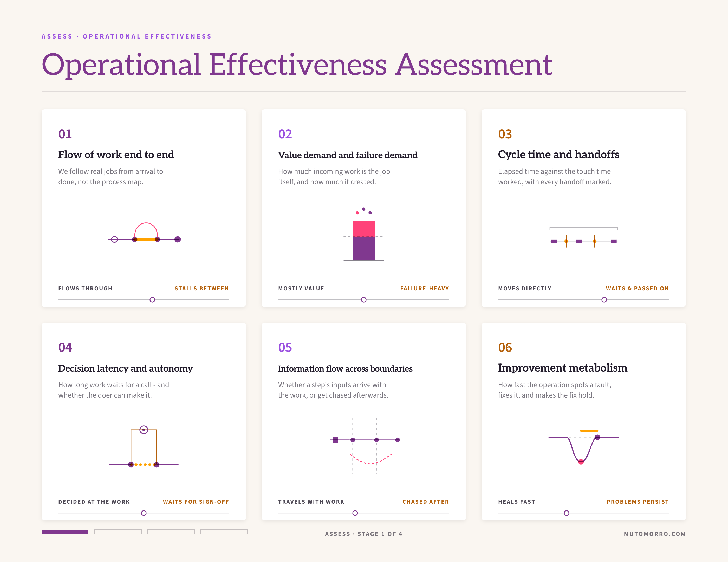Click the 'Whether a step's inputs arrive with' description
This screenshot has width=728, height=562.
click(333, 390)
